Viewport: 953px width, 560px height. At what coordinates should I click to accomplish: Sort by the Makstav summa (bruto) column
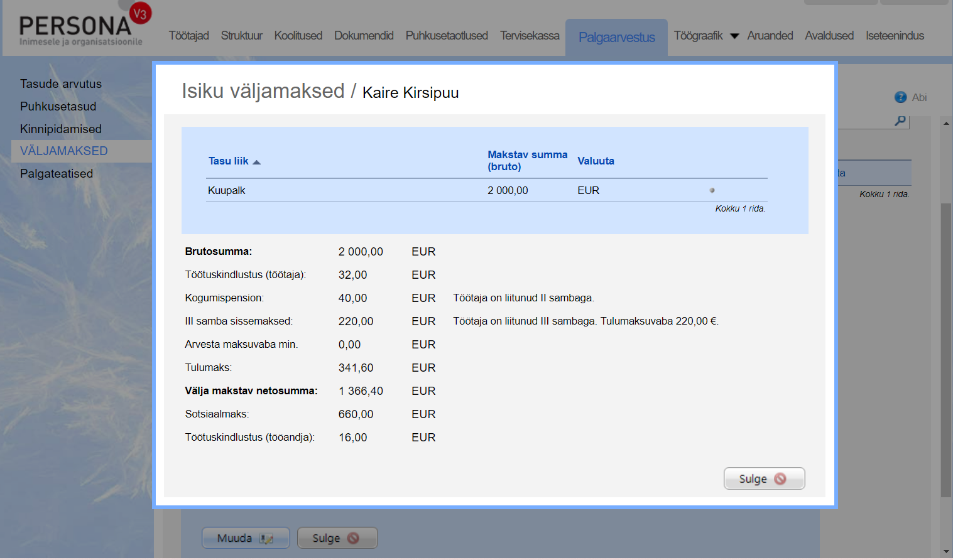(527, 161)
